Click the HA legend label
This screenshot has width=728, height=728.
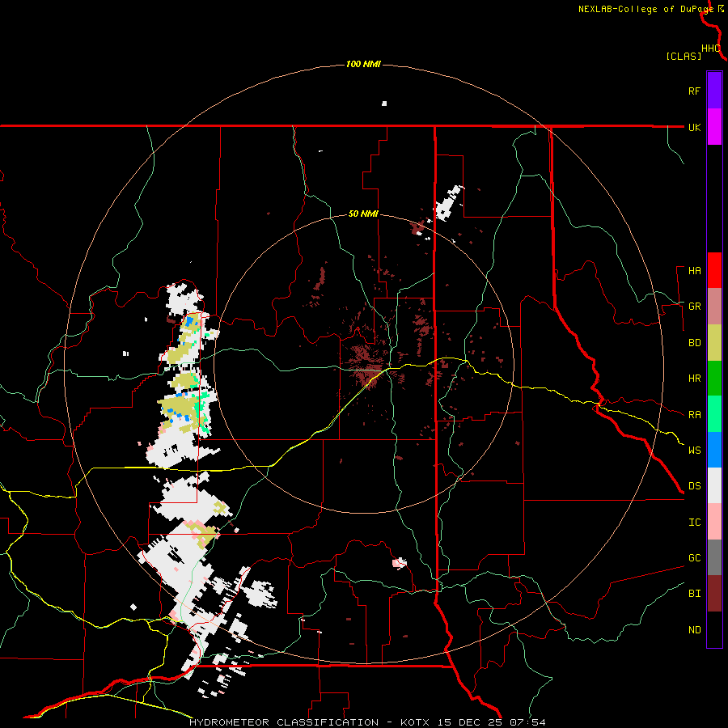[694, 271]
